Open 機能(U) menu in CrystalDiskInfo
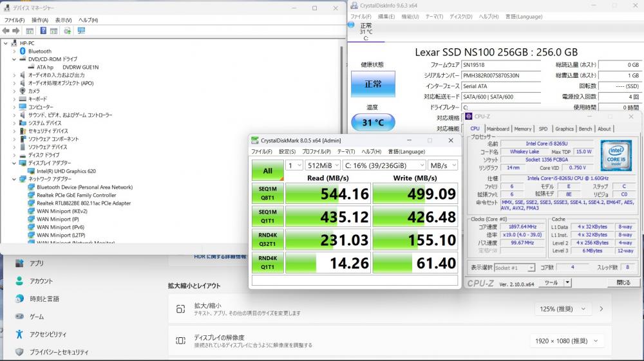 (410, 17)
